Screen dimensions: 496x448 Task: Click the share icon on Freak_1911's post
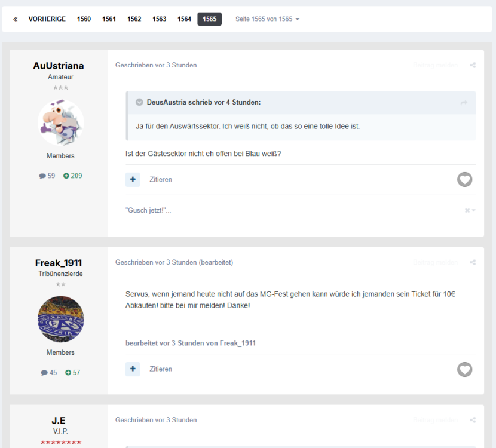473,262
